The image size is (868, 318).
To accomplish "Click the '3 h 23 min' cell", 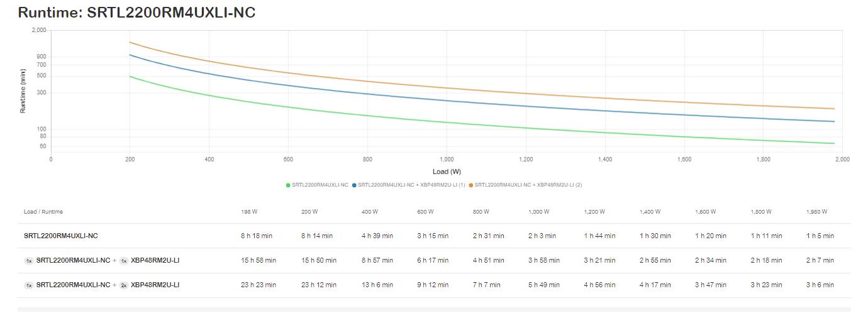I will 766,285.
